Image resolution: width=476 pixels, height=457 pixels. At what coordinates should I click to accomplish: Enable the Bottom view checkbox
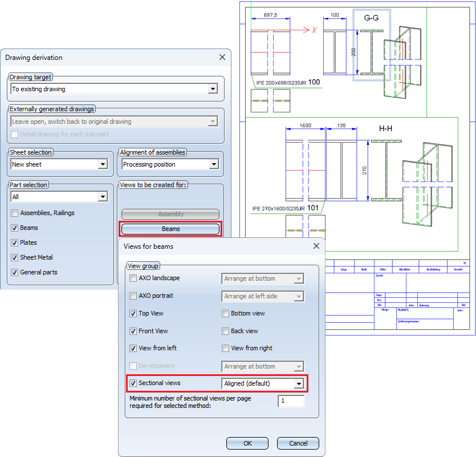(225, 313)
